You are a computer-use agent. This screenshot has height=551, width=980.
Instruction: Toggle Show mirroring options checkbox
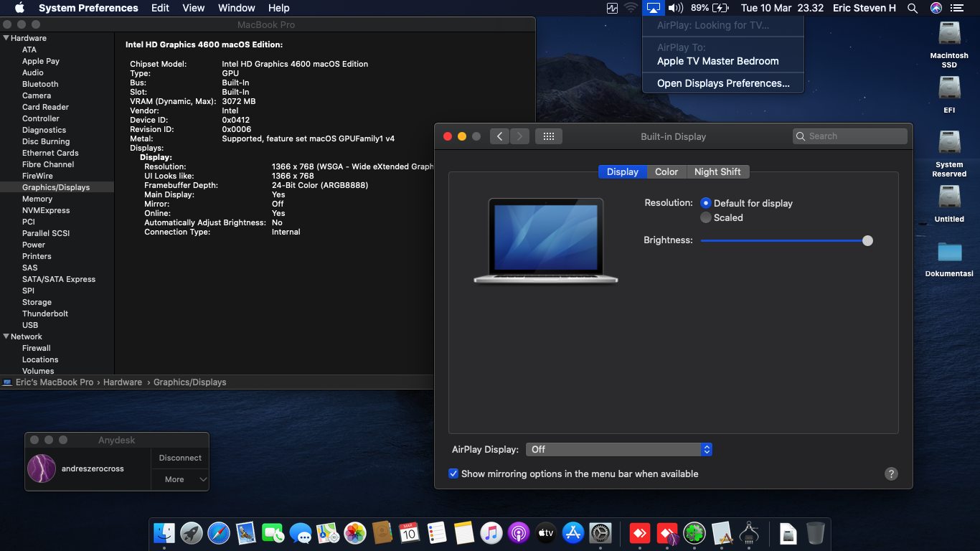pos(453,474)
